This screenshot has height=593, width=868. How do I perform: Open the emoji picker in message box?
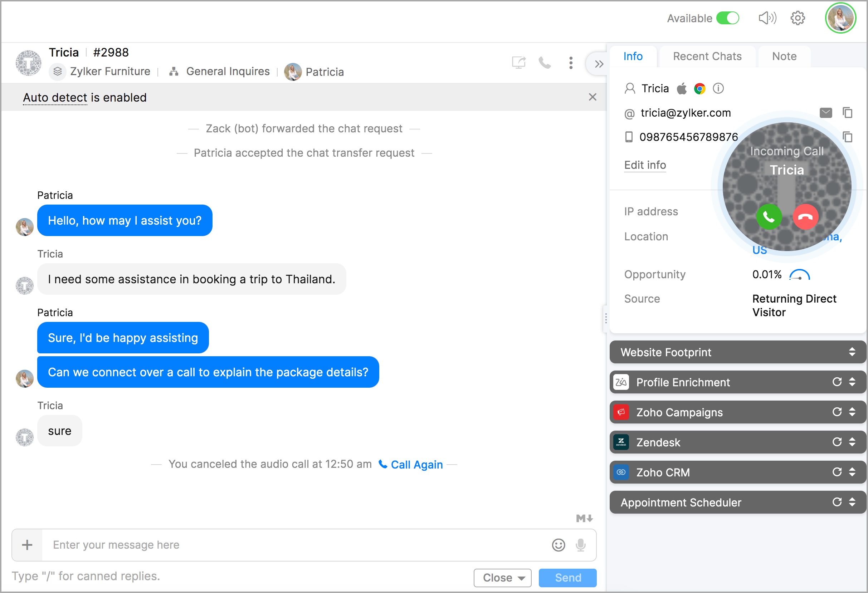pos(558,545)
